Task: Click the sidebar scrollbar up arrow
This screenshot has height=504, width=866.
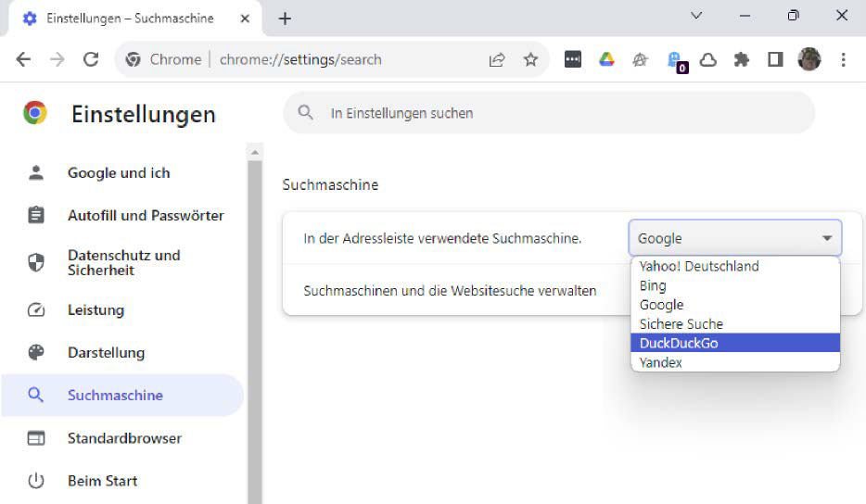Action: click(255, 152)
